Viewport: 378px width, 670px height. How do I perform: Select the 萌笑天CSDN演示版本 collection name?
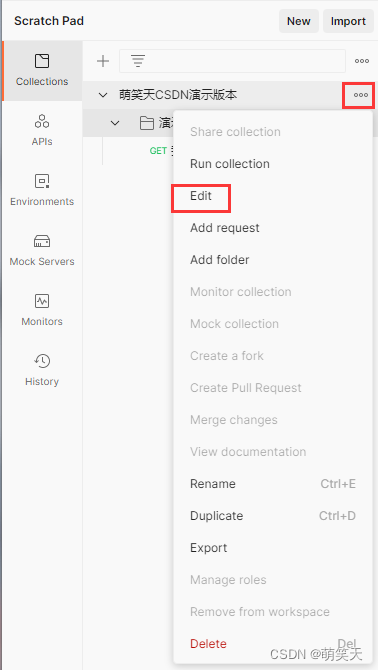(178, 95)
